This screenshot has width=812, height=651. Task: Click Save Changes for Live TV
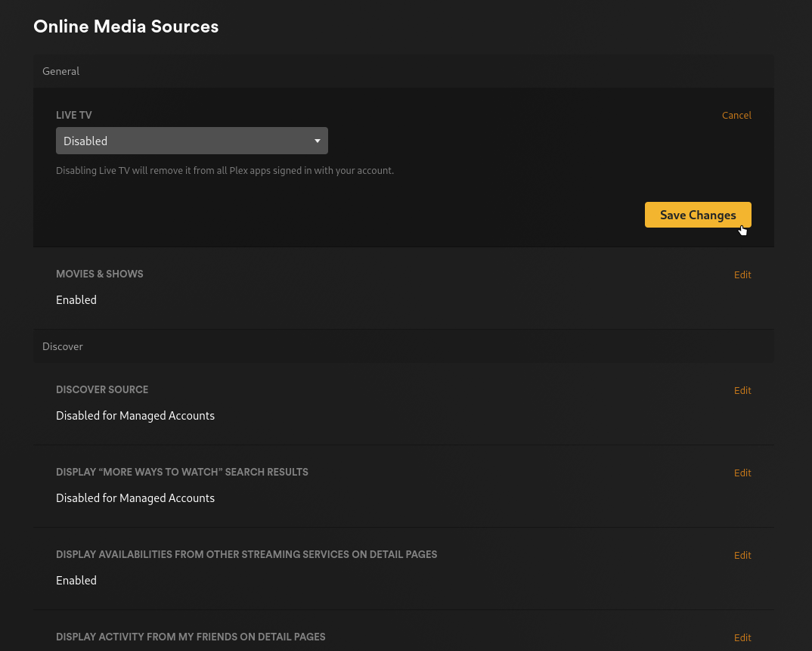(697, 215)
